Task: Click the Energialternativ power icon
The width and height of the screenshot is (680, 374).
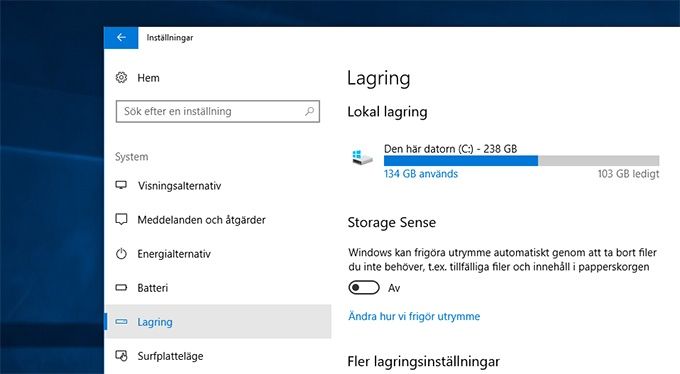Action: [121, 253]
